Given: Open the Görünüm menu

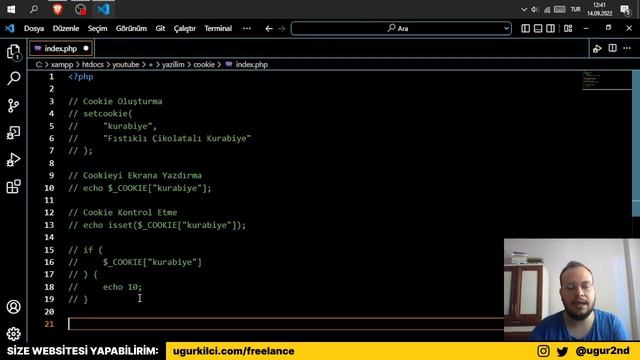Looking at the screenshot, I should pyautogui.click(x=131, y=29).
